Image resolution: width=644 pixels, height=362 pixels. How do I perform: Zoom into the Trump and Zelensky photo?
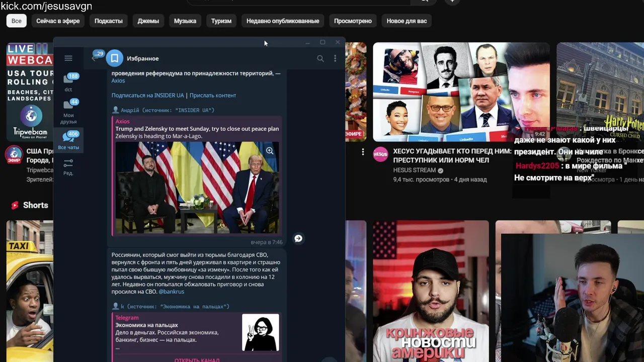click(270, 151)
